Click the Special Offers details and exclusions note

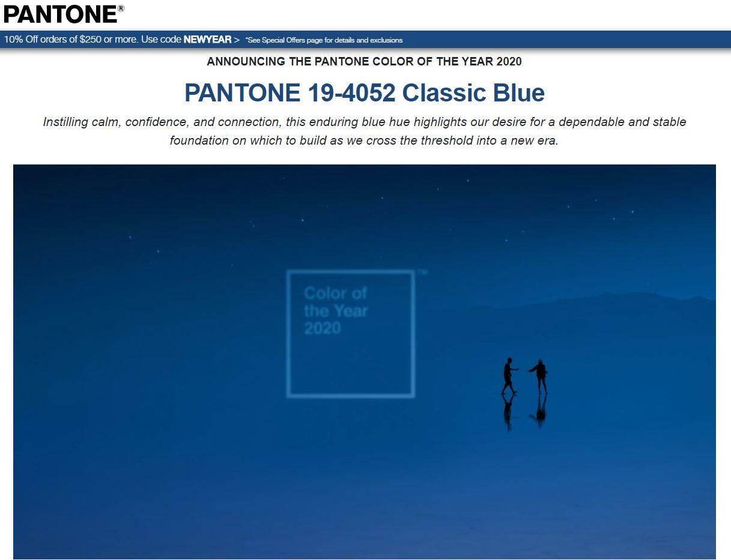pos(324,40)
